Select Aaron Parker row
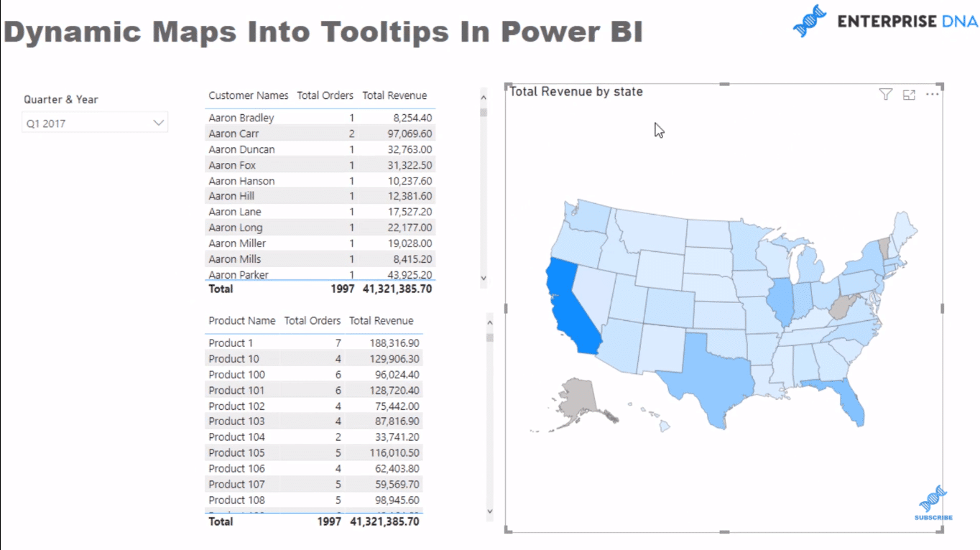This screenshot has width=980, height=550. (320, 274)
